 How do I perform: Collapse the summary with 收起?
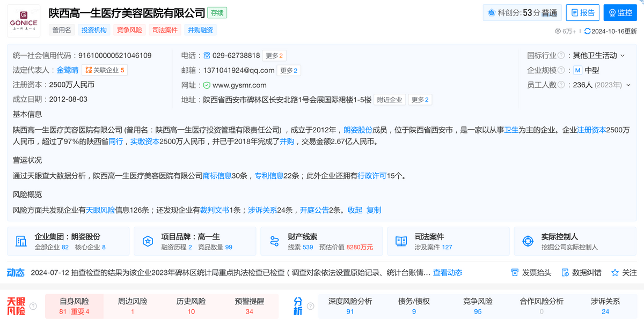tap(355, 210)
